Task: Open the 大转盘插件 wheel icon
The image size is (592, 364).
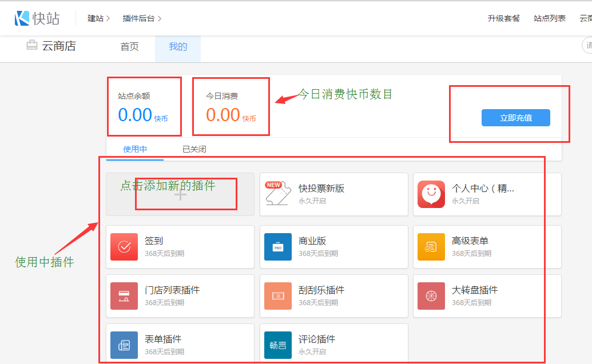Action: click(x=431, y=296)
